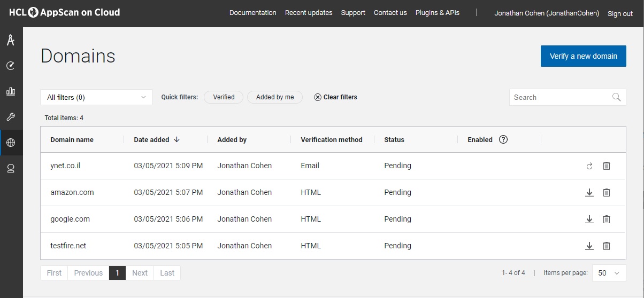Delete the testfire.net domain
Image resolution: width=644 pixels, height=298 pixels.
click(x=607, y=246)
